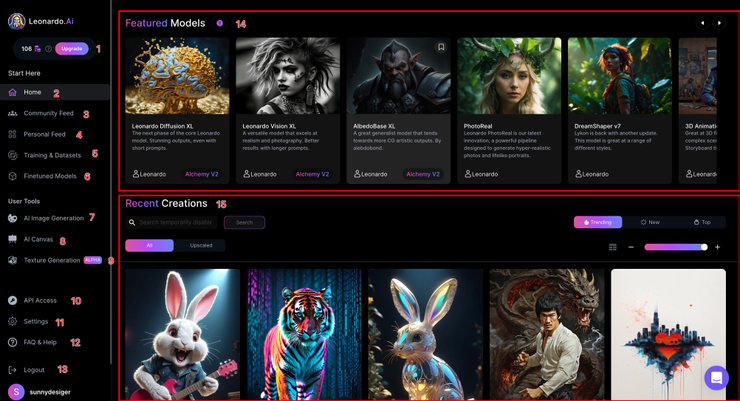The width and height of the screenshot is (740, 401).
Task: Click the Texture Generation icon
Action: (13, 260)
